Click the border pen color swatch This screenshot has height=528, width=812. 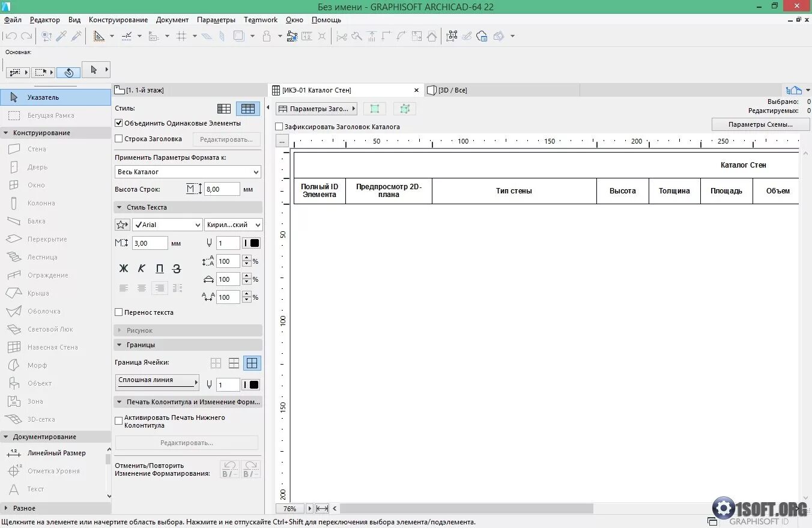tap(252, 385)
